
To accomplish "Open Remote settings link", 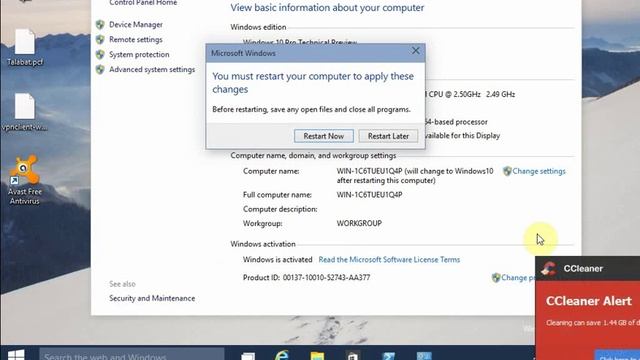I will pos(136,40).
